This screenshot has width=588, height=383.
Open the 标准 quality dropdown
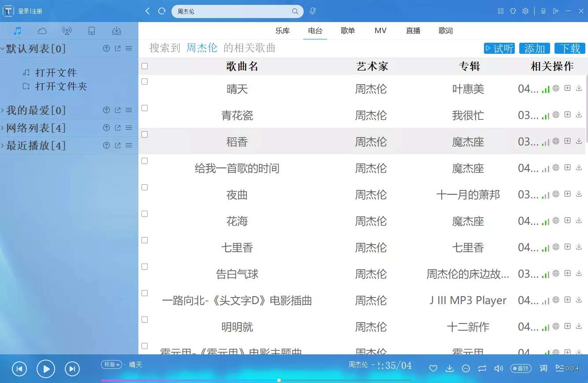pos(112,364)
